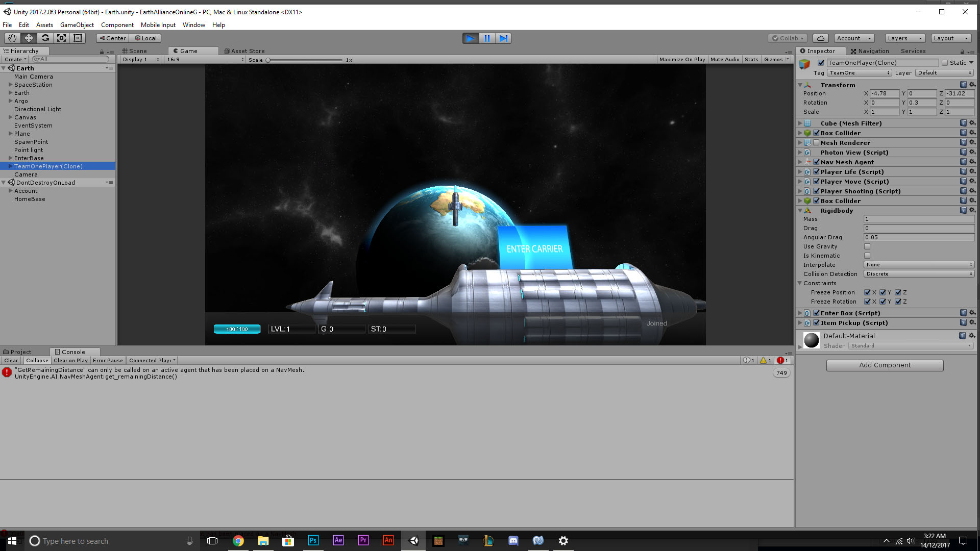Select the Move tool
The image size is (980, 551).
29,38
